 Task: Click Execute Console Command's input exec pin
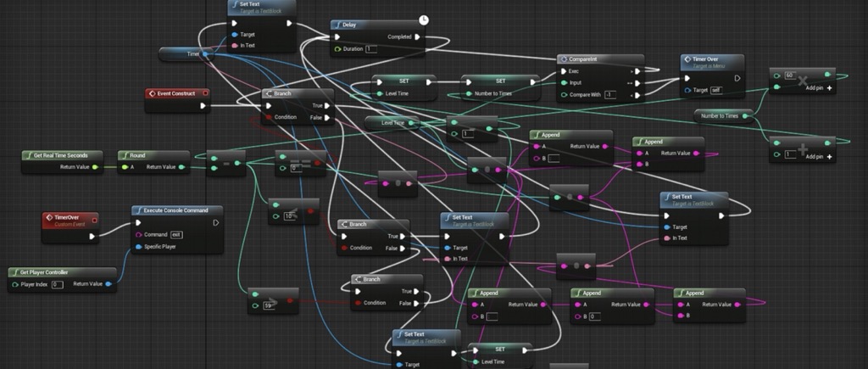point(138,223)
